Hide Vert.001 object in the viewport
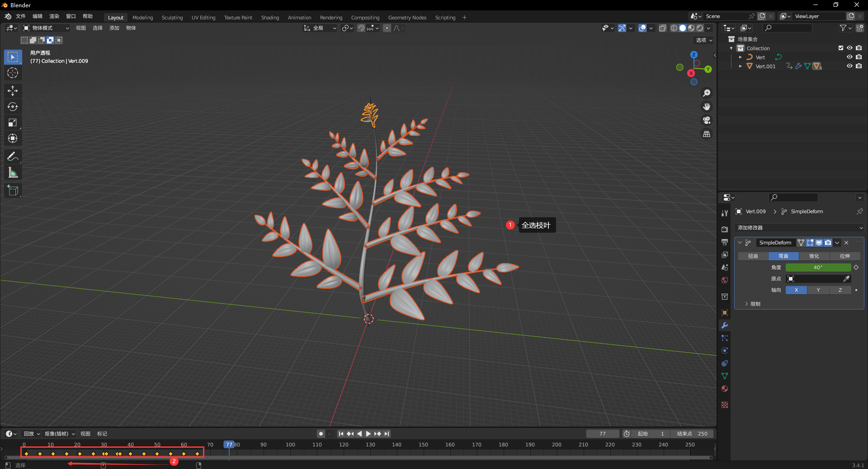Screen dimensions: 868x469 click(x=849, y=66)
